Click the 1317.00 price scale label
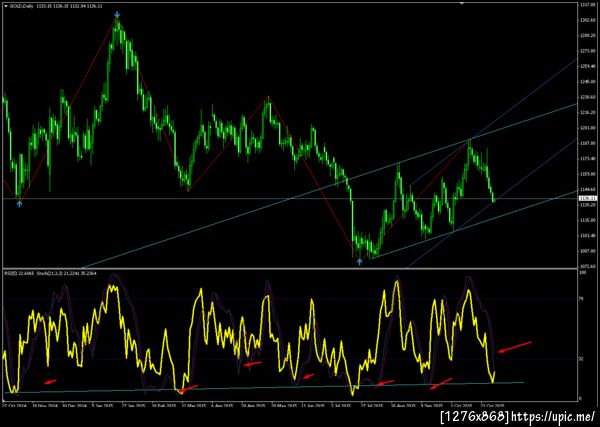600x427 pixels. 589,5
